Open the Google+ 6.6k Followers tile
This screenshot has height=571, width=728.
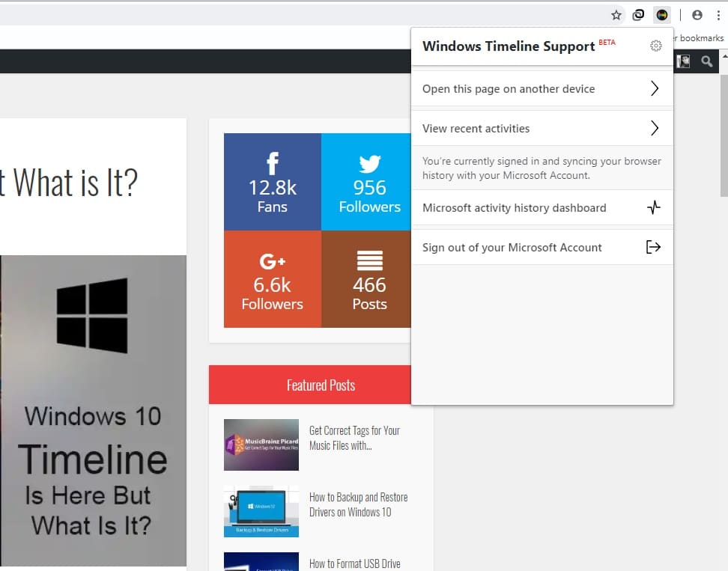273,279
